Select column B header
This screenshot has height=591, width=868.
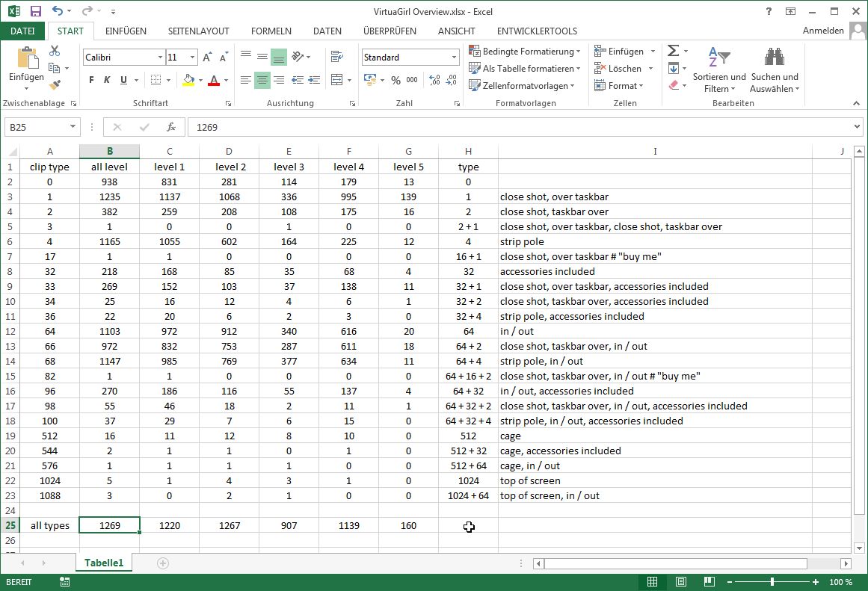110,151
